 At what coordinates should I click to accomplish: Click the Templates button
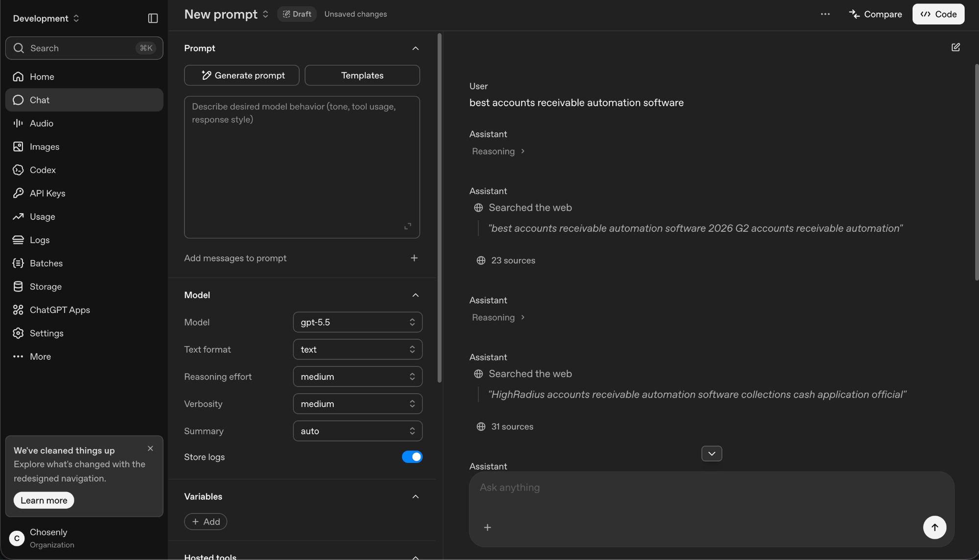click(362, 75)
